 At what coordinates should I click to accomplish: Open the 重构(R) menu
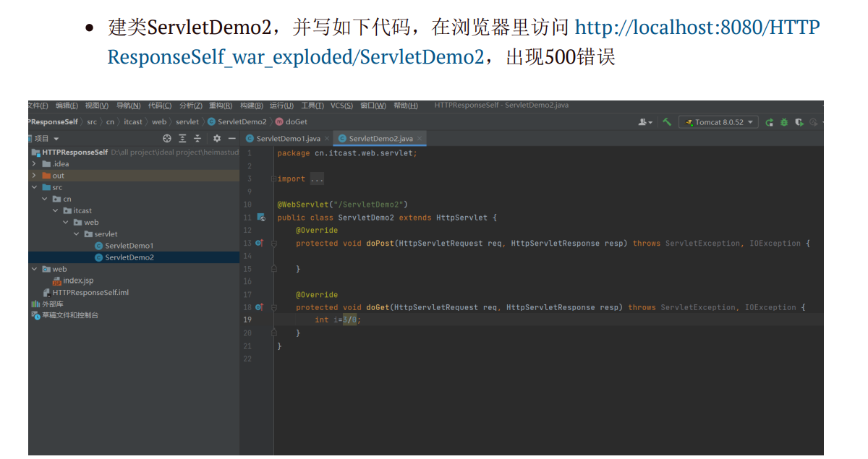[221, 106]
